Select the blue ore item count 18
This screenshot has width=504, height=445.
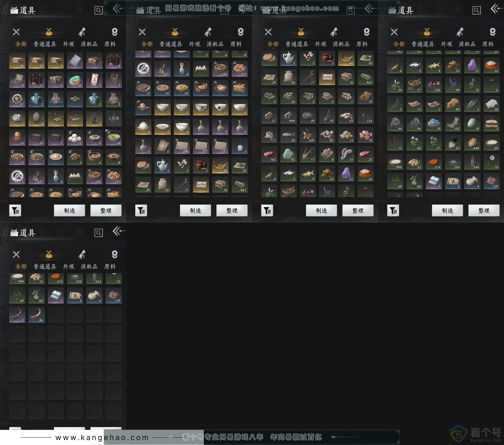434,123
